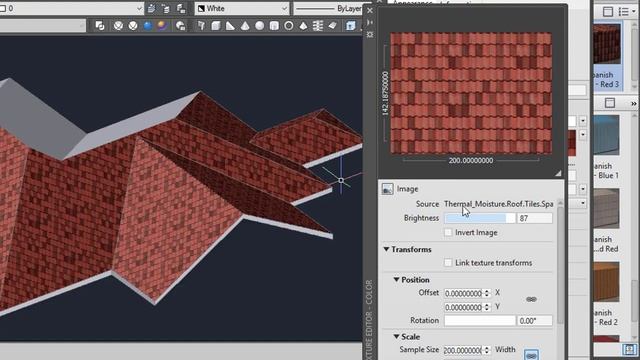Open the dropdown arrow beside the red swatch

pos(582,135)
